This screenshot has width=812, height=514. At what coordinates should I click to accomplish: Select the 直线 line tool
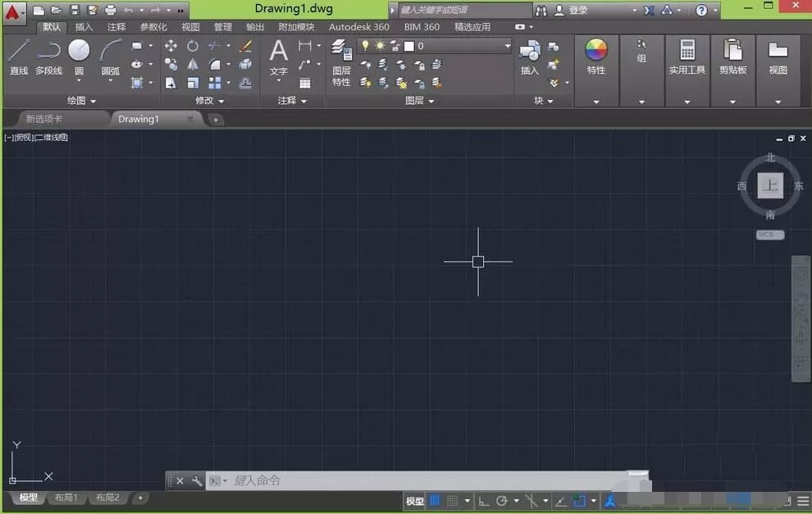point(19,57)
